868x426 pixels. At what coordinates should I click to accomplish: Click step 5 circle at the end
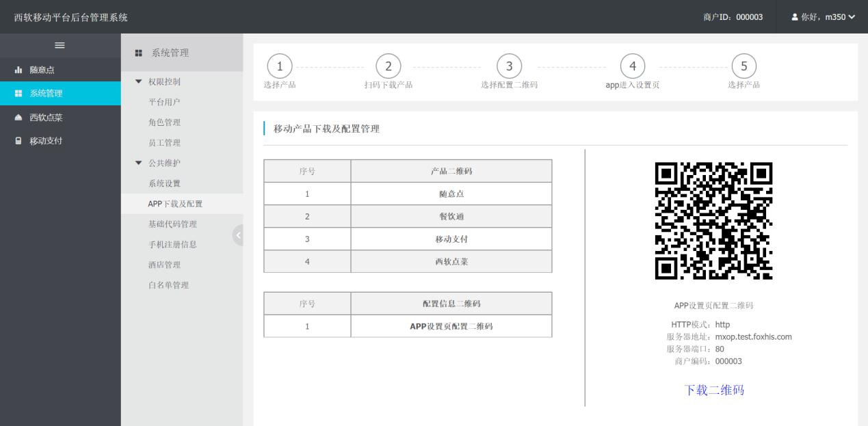coord(744,66)
